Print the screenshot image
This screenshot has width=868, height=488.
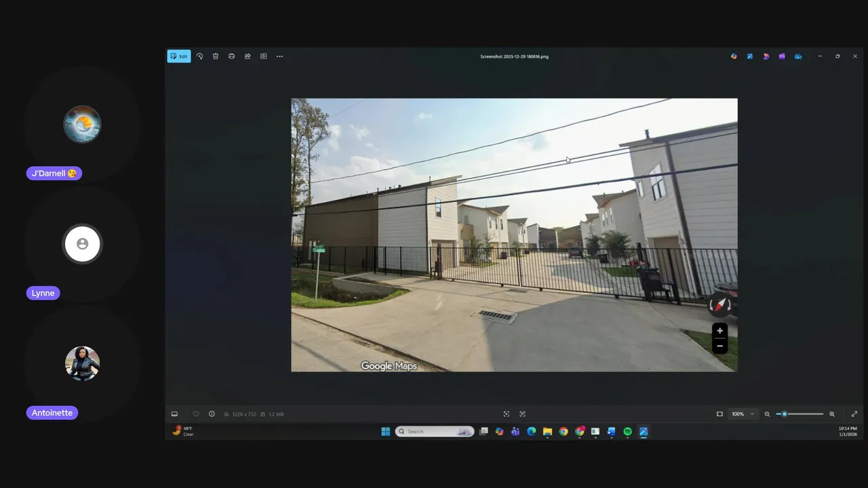231,56
